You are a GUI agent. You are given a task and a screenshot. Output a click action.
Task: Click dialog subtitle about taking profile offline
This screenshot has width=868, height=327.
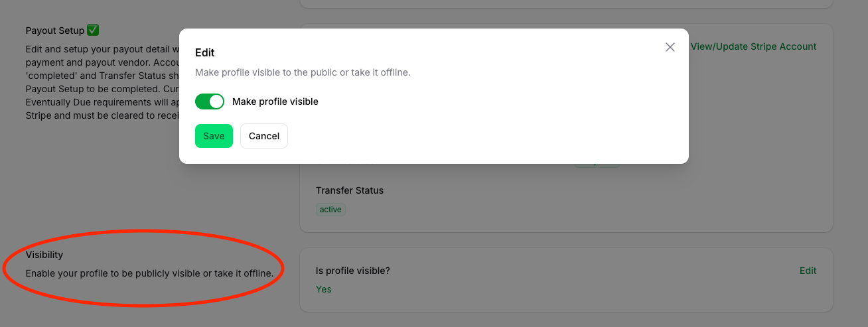(x=303, y=72)
